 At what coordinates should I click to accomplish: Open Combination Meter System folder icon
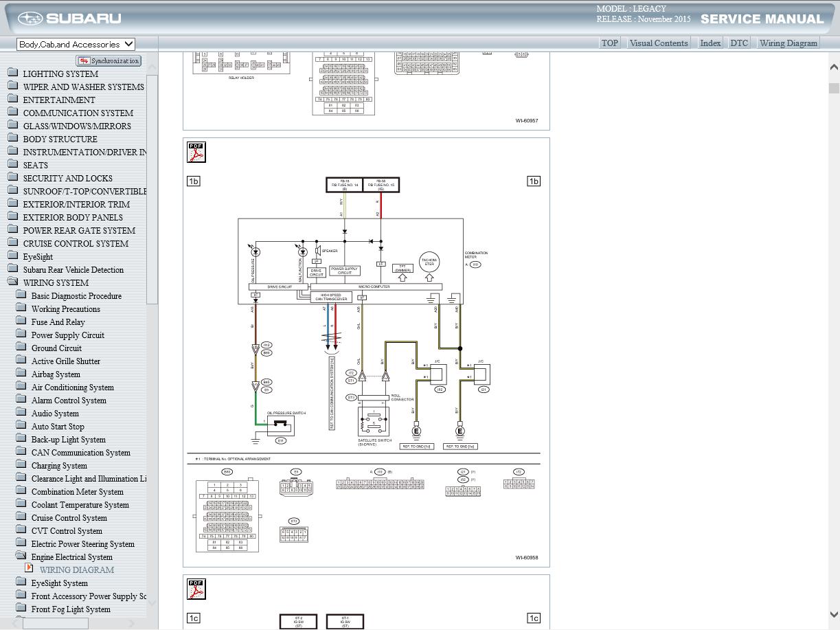pos(21,491)
